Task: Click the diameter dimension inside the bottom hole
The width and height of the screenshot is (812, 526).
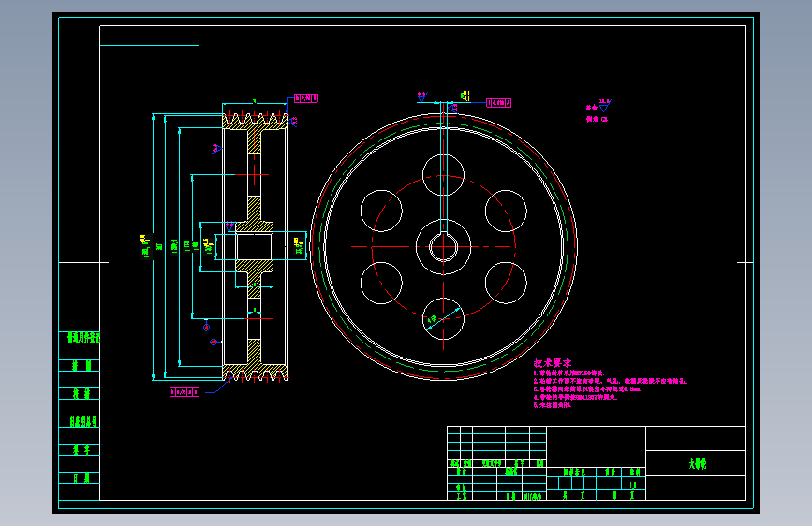Action: click(433, 319)
